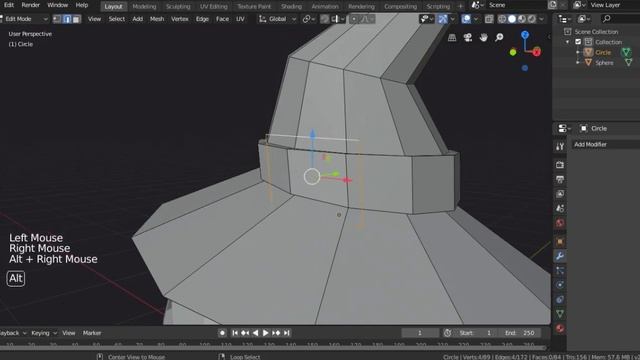Viewport: 640px width, 360px height.
Task: Expand the Sphere object in outliner
Action: coord(578,62)
